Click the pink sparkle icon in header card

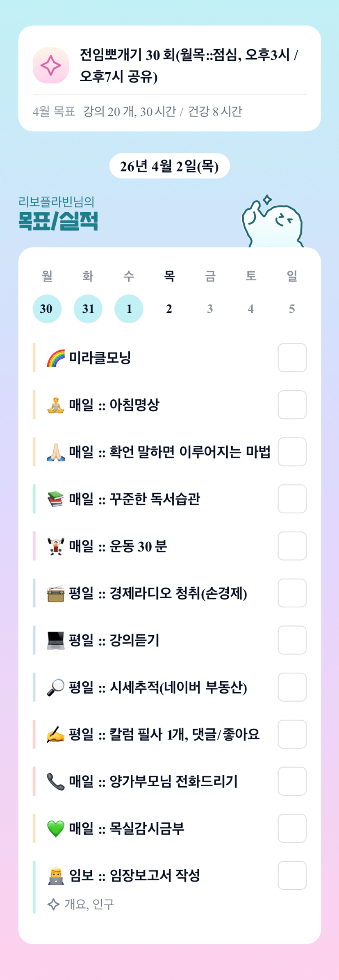[51, 66]
